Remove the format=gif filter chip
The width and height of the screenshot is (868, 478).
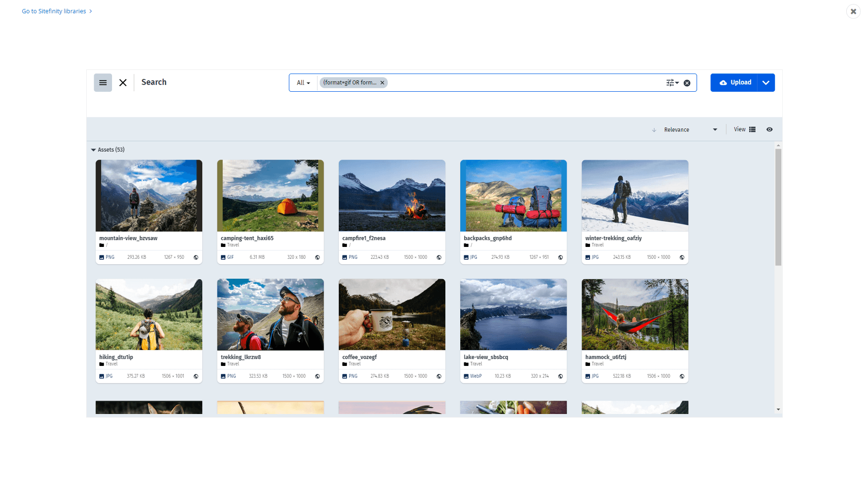click(382, 83)
